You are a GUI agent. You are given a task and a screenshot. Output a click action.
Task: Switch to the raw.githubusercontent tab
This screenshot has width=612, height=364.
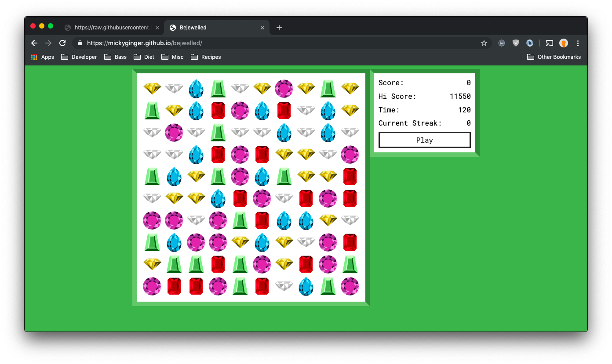pyautogui.click(x=113, y=27)
